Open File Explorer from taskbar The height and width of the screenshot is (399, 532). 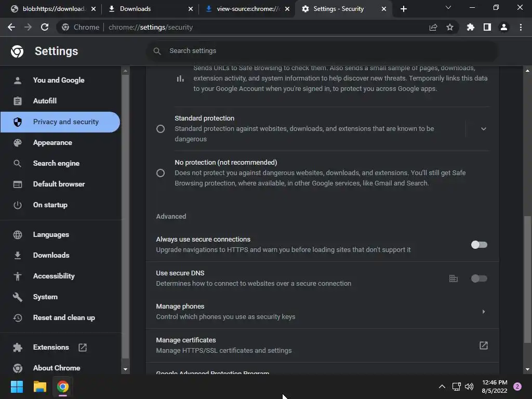[x=39, y=387]
